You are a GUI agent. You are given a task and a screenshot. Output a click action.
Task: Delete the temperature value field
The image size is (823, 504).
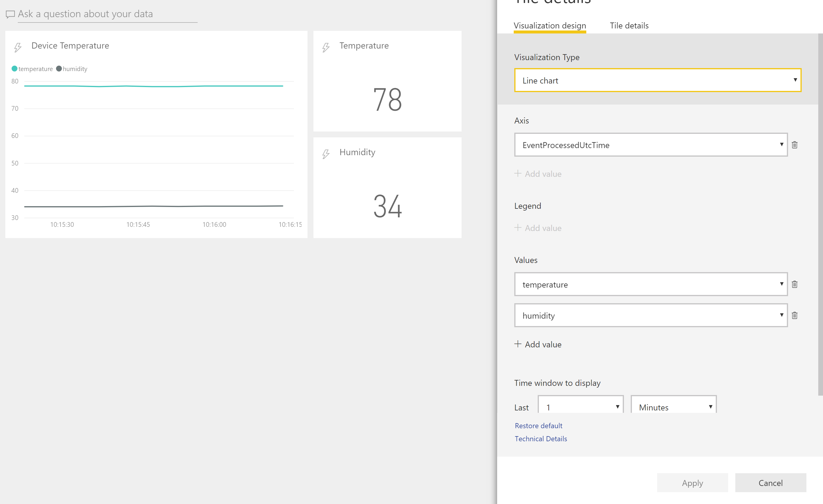point(795,284)
